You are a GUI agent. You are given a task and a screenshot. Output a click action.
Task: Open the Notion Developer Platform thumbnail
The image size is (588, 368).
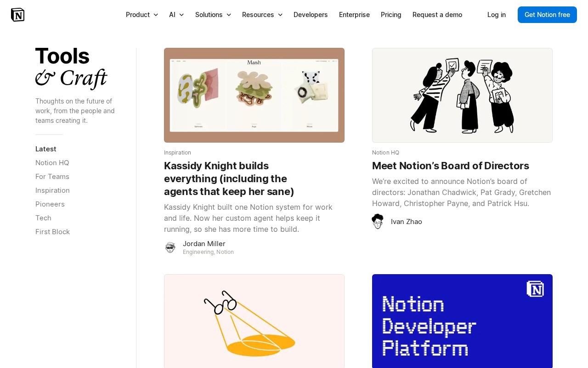[x=462, y=321]
